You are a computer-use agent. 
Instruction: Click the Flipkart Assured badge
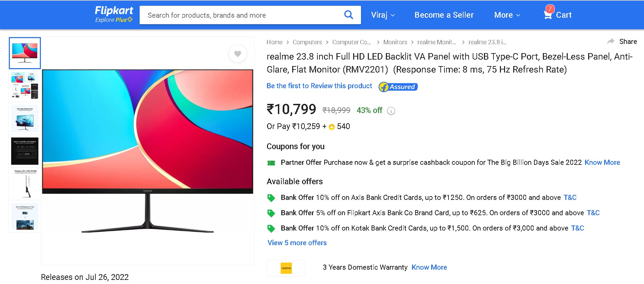pyautogui.click(x=398, y=86)
